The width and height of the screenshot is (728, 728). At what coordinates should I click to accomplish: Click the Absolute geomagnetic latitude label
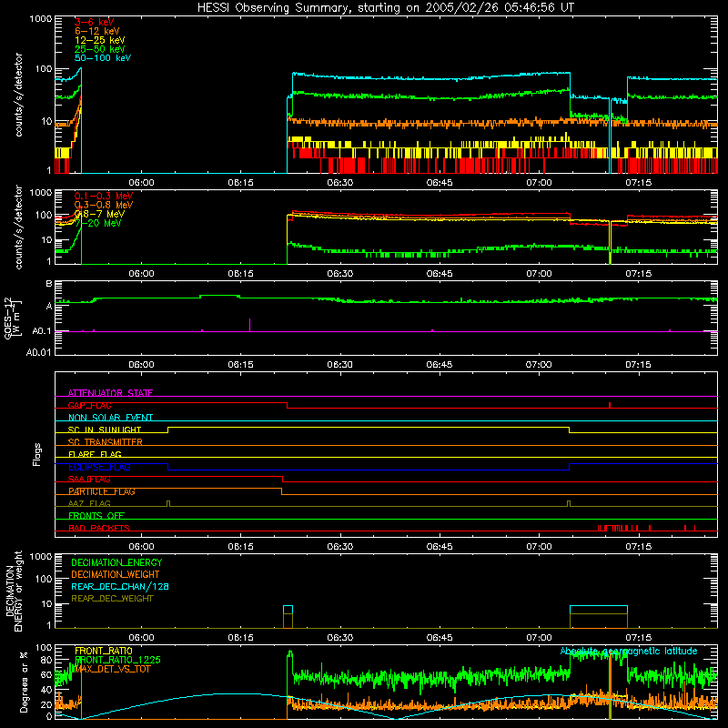click(629, 652)
